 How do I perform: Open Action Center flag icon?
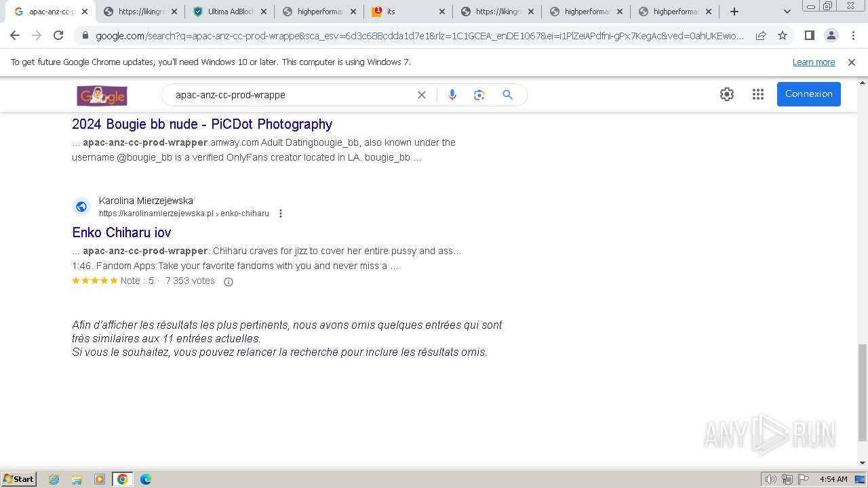(803, 479)
